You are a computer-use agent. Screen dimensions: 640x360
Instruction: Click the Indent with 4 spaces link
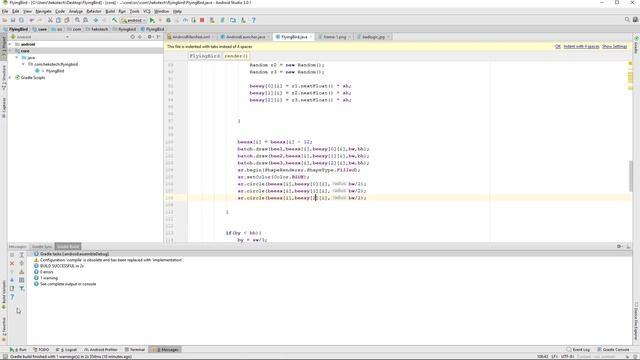pyautogui.click(x=581, y=47)
